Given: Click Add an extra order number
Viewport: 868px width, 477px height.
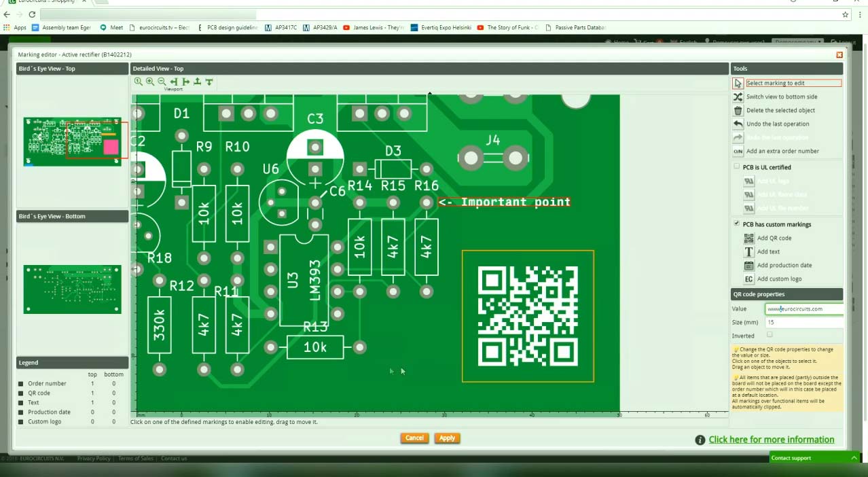Looking at the screenshot, I should [782, 151].
